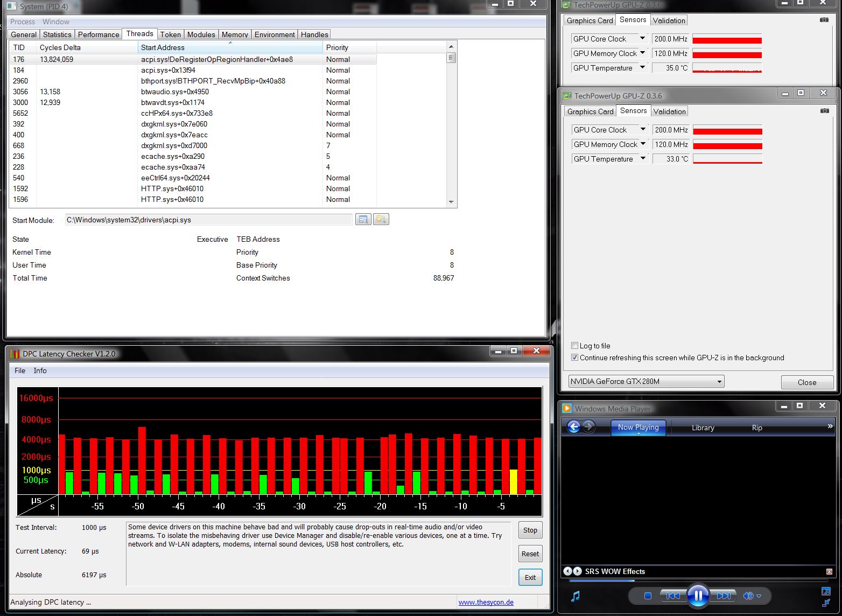Screen dimensions: 842x616
Task: Click scroll-down arrow of thread list
Action: 451,202
